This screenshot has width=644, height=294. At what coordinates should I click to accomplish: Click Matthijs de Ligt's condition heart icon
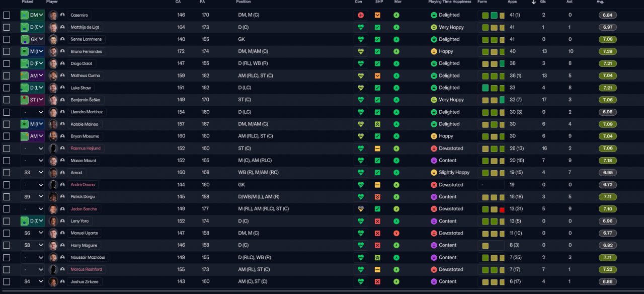[x=361, y=27]
